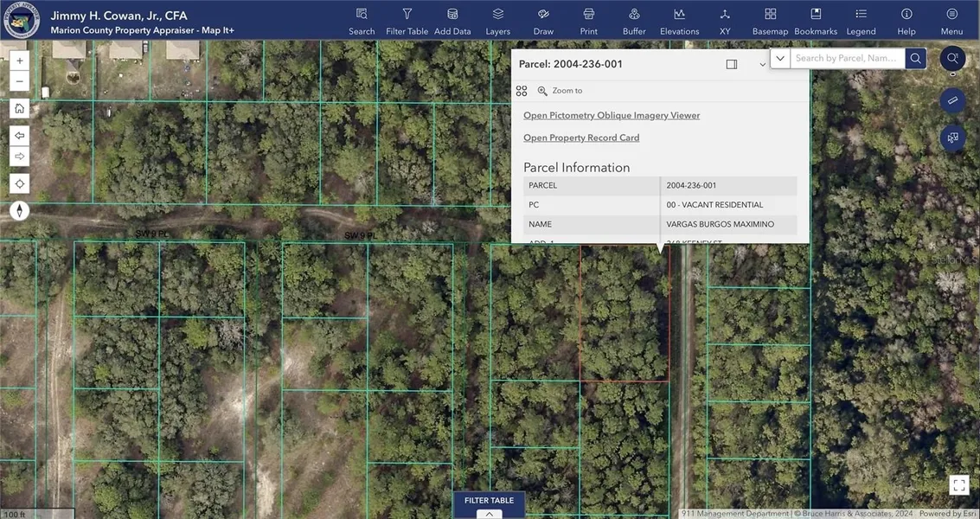Click the Add Data icon

452,21
